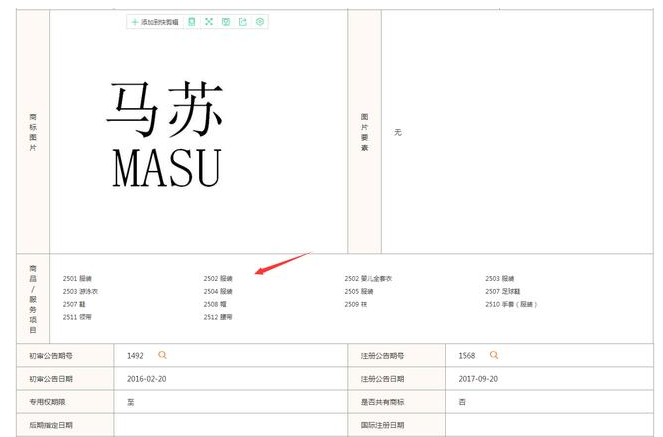Select the item 2511 领带
Screen dimensions: 663x437
coord(77,317)
